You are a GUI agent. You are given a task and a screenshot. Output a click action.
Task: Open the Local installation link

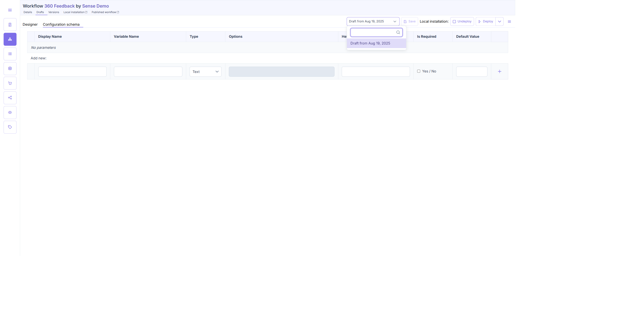pyautogui.click(x=75, y=12)
